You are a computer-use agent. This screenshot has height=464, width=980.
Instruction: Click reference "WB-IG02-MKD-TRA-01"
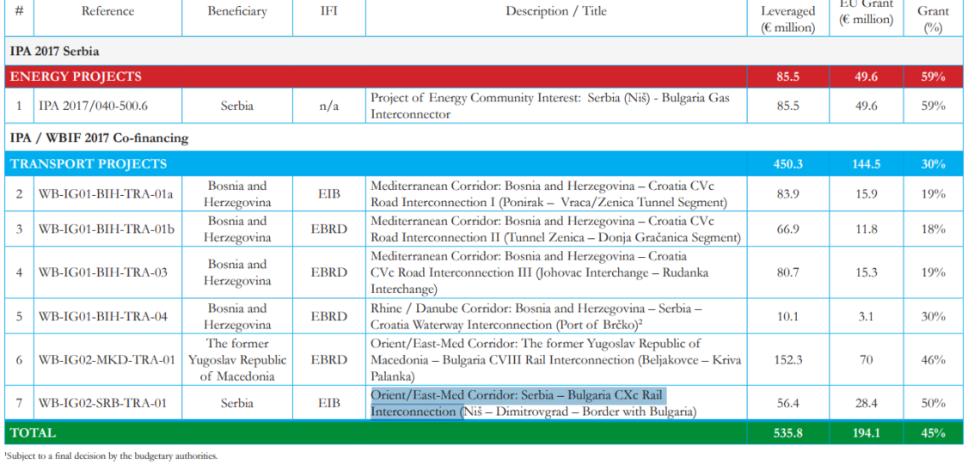pyautogui.click(x=107, y=360)
